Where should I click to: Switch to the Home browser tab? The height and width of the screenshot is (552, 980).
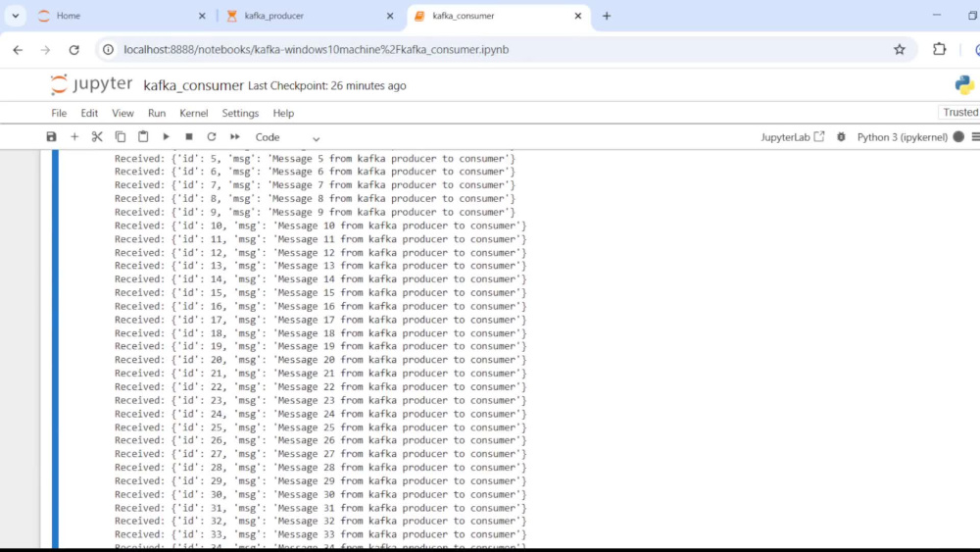pos(122,16)
